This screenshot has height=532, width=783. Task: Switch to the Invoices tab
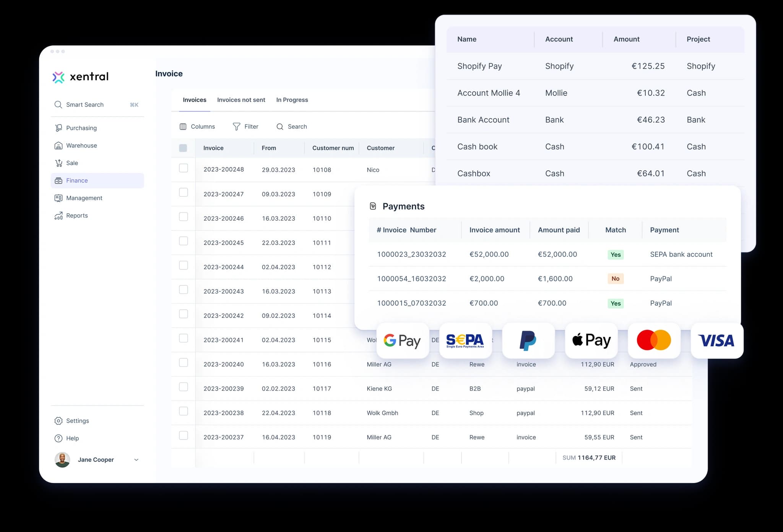tap(195, 100)
